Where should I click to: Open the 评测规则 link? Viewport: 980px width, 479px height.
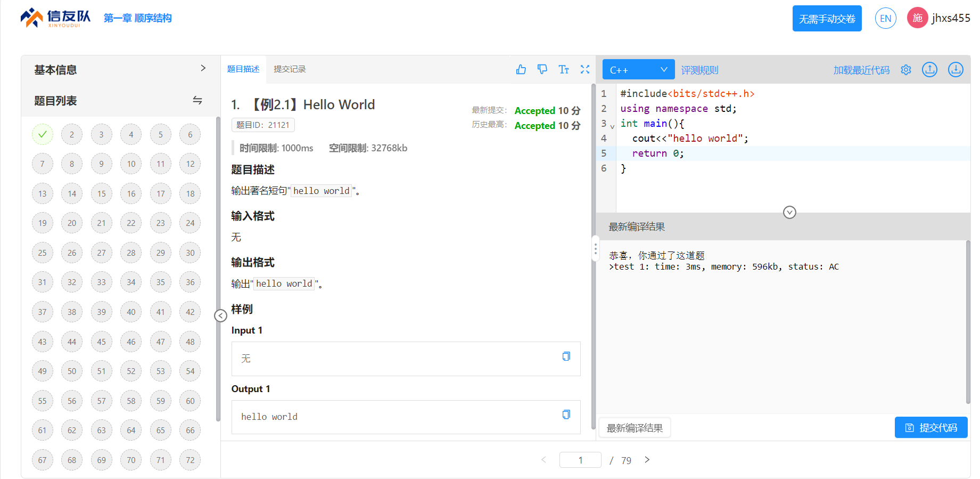pyautogui.click(x=699, y=70)
